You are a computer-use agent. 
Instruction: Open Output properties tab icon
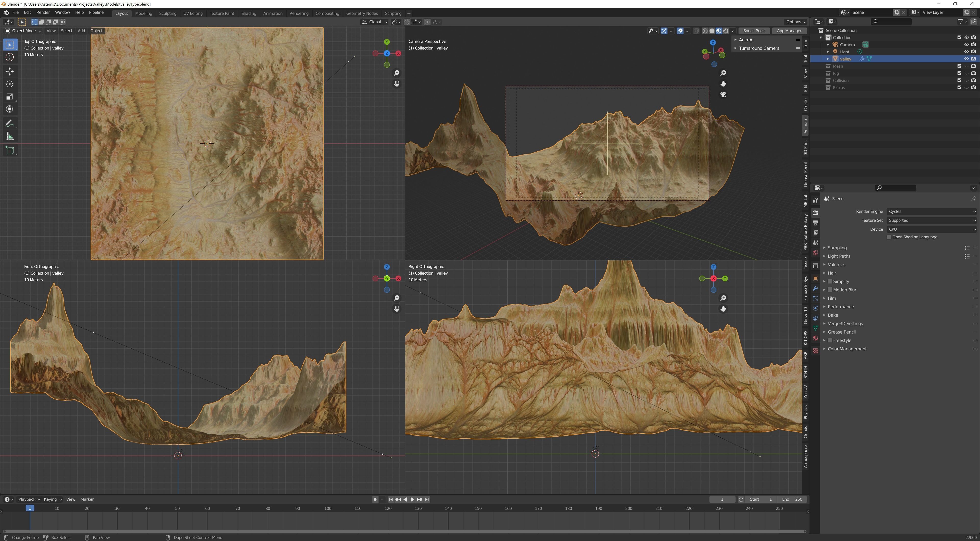[x=815, y=223]
